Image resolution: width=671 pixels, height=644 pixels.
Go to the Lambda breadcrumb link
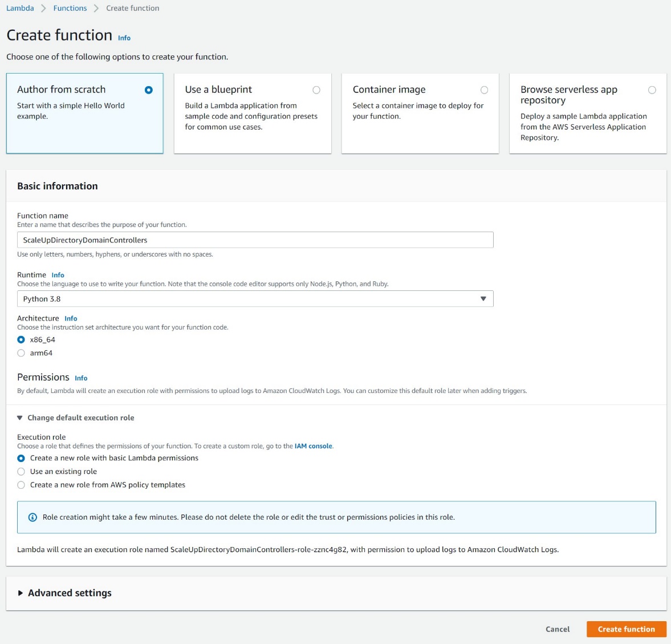(x=20, y=8)
